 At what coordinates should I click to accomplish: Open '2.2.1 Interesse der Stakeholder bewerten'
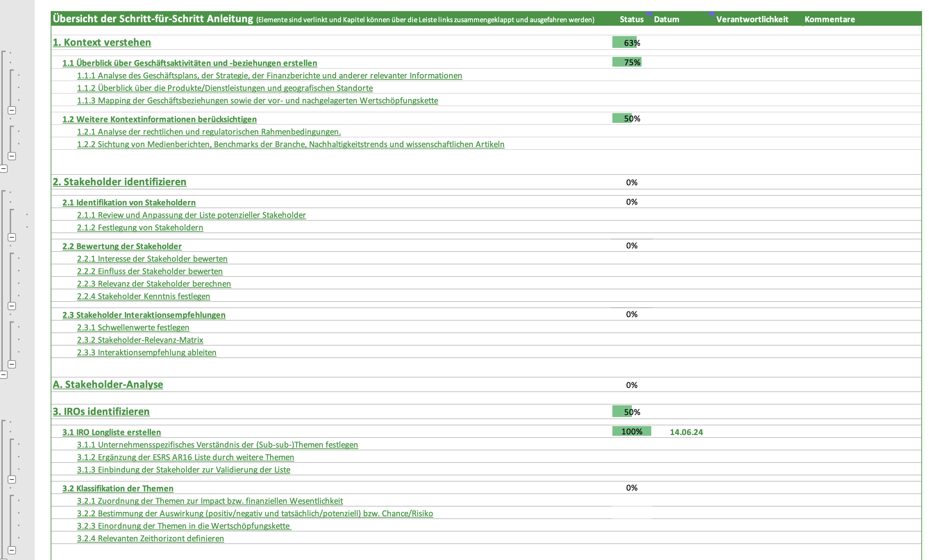tap(152, 258)
